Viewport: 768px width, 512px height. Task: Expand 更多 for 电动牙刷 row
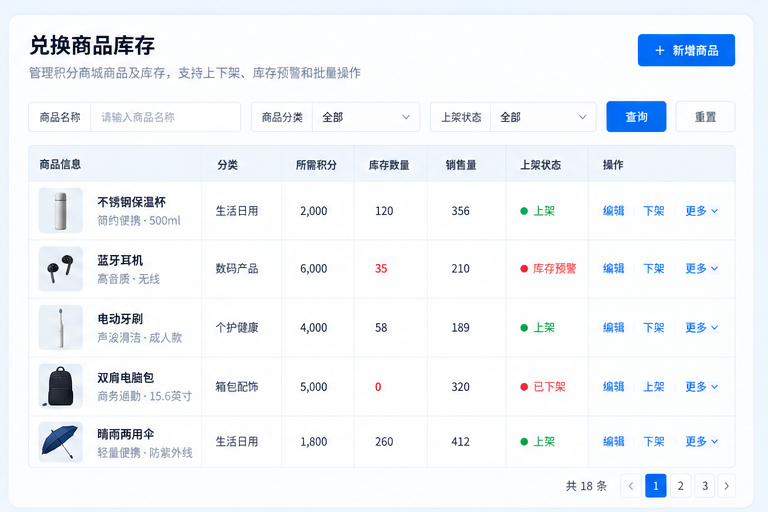click(701, 327)
